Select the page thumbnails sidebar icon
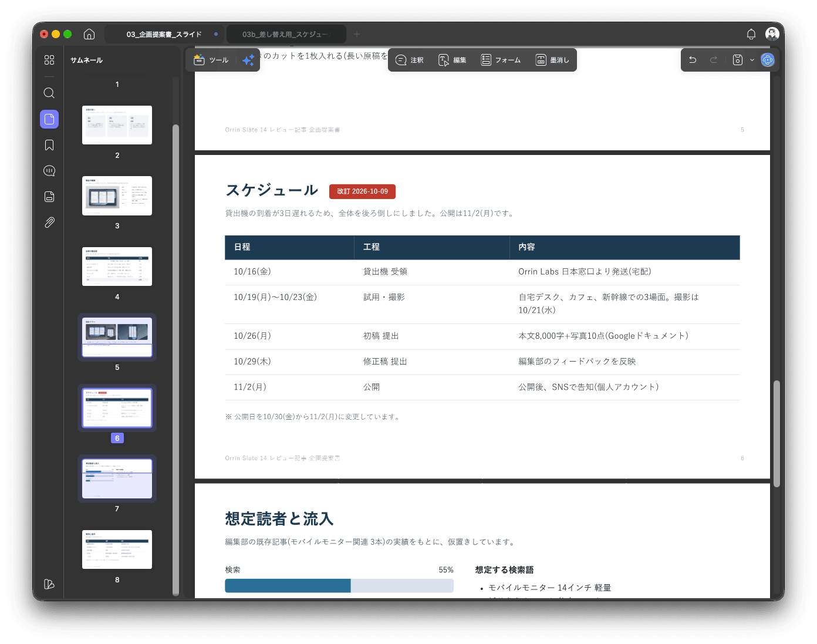This screenshot has height=644, width=817. [49, 119]
